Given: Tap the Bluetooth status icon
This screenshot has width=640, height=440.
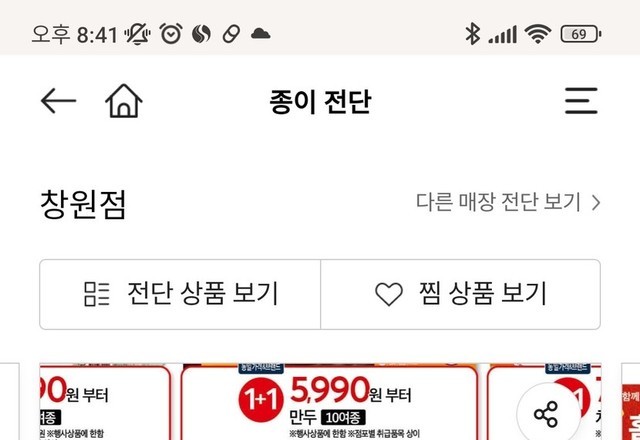Looking at the screenshot, I should (x=472, y=34).
